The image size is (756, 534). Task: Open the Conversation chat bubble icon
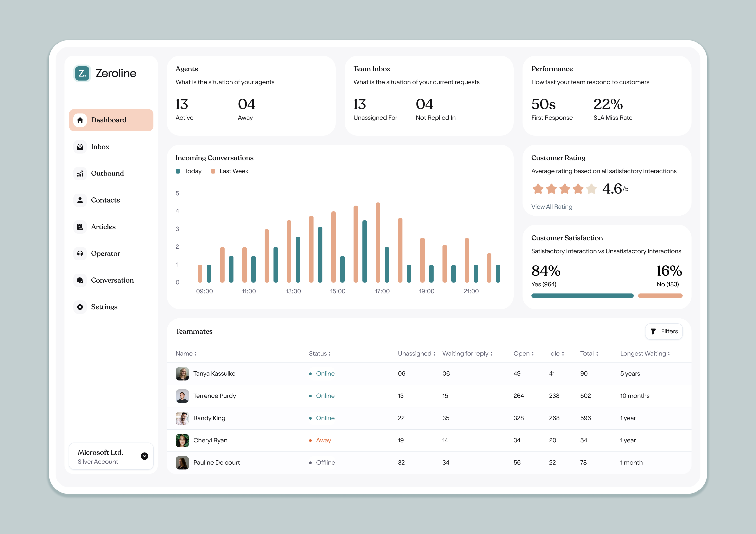click(x=80, y=280)
